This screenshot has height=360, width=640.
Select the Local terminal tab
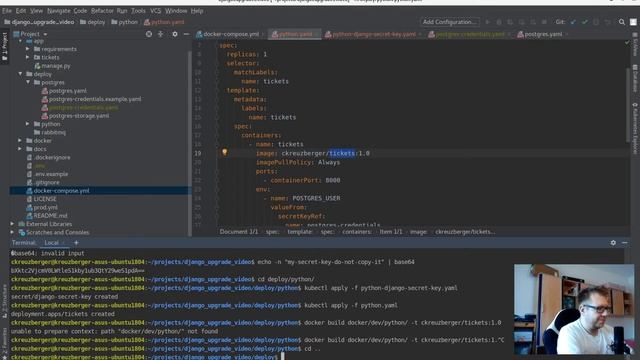coord(51,243)
